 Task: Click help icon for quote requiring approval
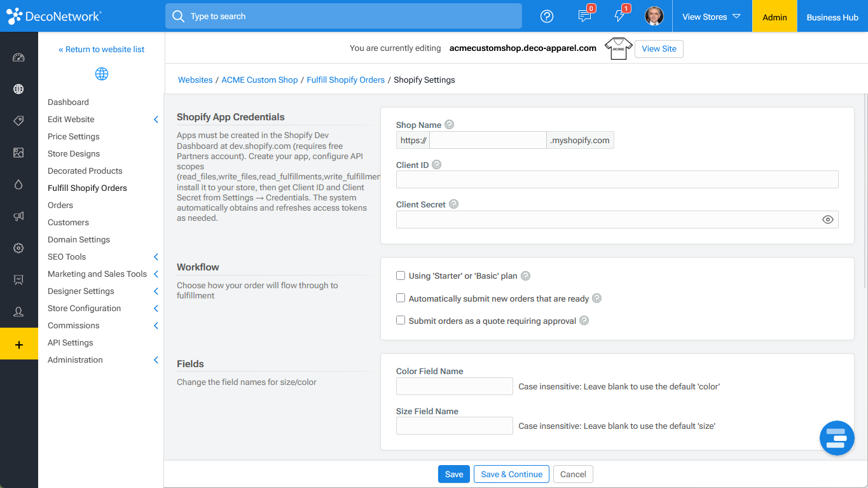pyautogui.click(x=584, y=321)
